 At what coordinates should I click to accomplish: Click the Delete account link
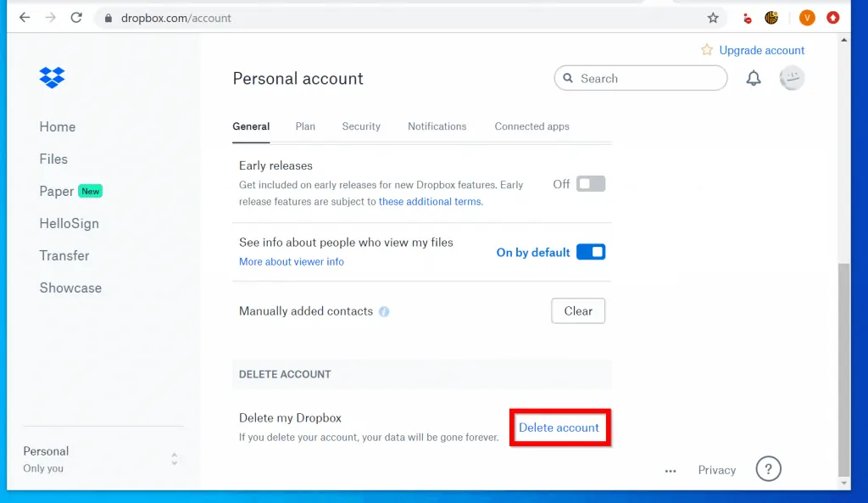(x=559, y=428)
